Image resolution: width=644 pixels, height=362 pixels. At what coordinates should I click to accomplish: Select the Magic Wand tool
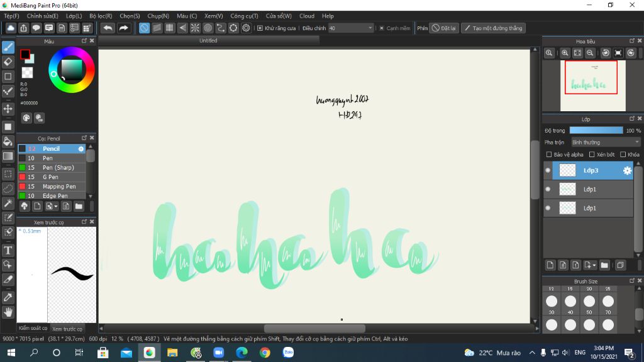tap(8, 203)
